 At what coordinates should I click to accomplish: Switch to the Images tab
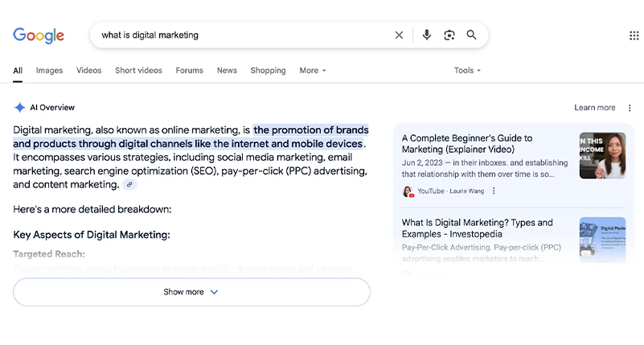(x=49, y=71)
